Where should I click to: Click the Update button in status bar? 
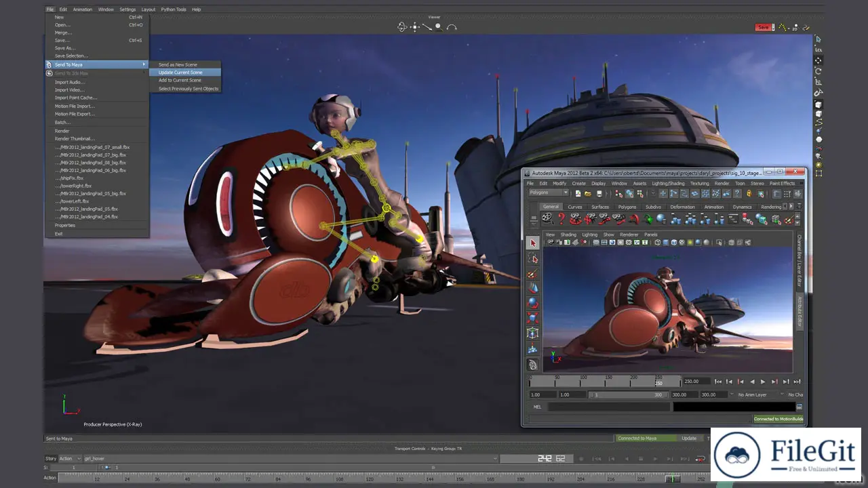pyautogui.click(x=689, y=439)
